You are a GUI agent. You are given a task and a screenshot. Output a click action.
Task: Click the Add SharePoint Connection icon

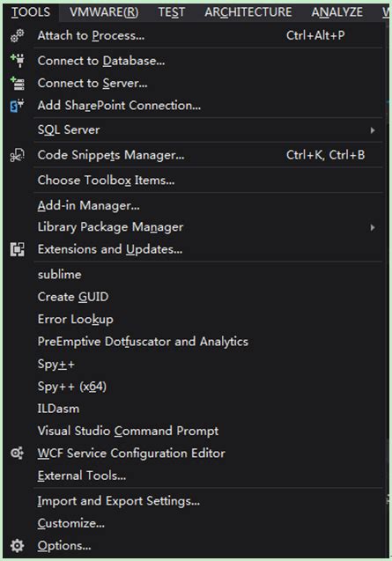[x=17, y=106]
